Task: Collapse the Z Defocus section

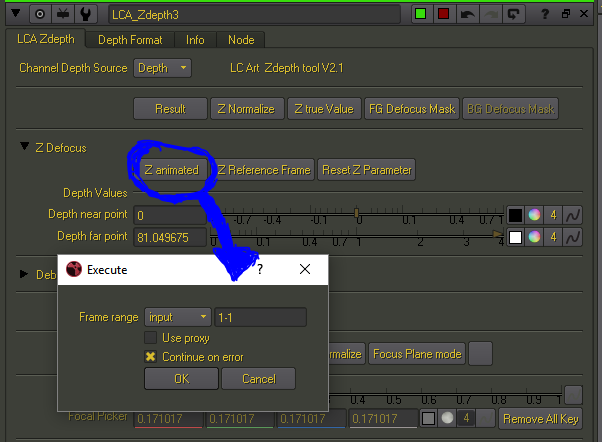Action: pyautogui.click(x=24, y=148)
